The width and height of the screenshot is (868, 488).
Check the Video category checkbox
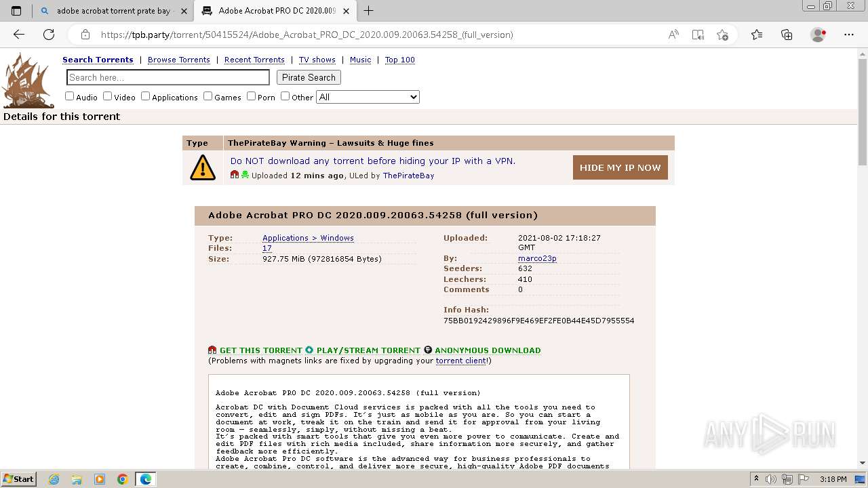107,96
